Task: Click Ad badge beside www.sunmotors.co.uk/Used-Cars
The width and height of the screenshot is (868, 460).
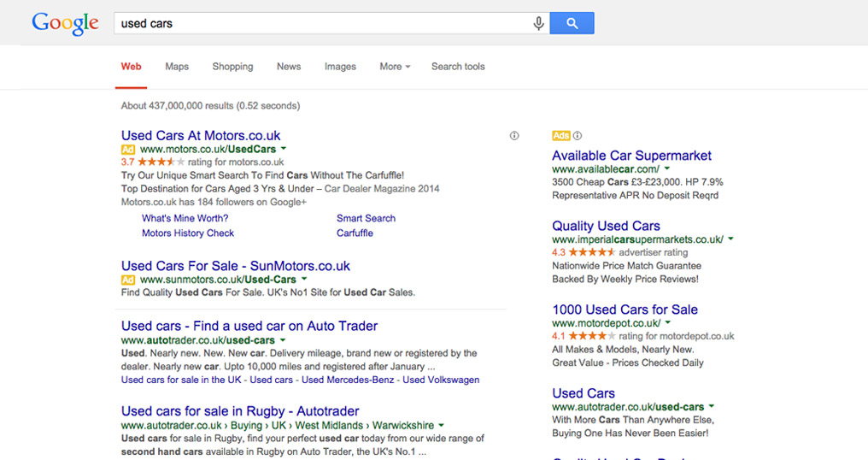Action: (128, 280)
